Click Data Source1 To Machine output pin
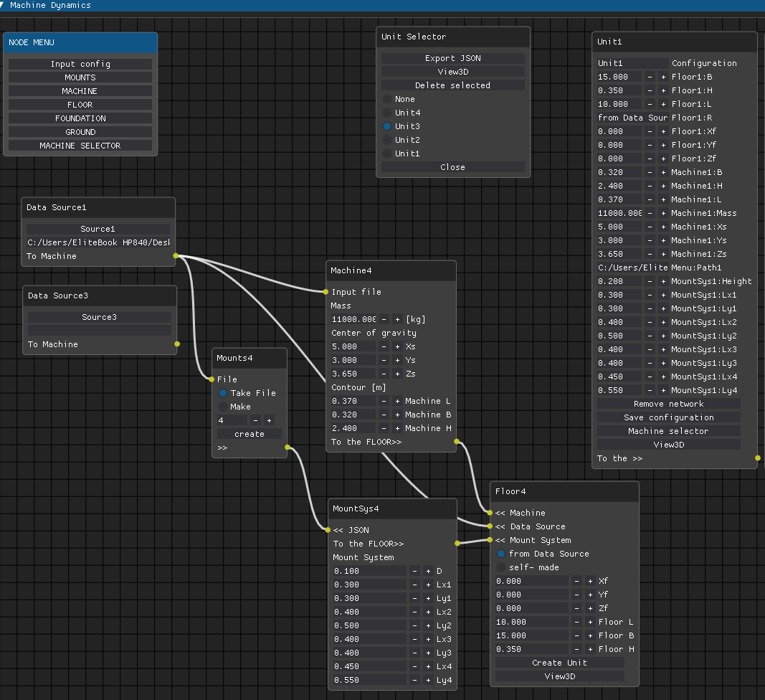 tap(176, 256)
